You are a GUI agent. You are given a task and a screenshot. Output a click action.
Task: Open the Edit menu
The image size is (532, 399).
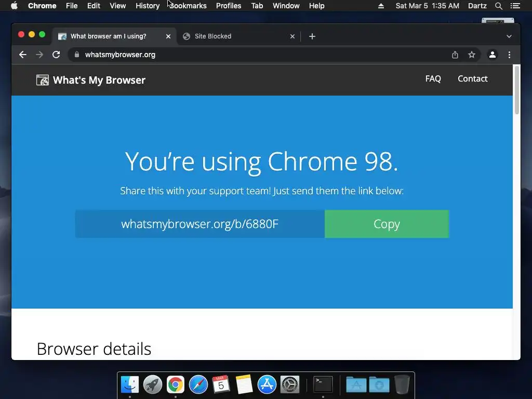[x=94, y=6]
